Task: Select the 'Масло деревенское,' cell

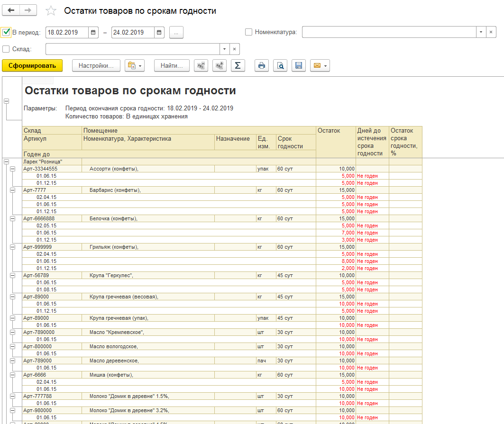Action: coord(148,361)
